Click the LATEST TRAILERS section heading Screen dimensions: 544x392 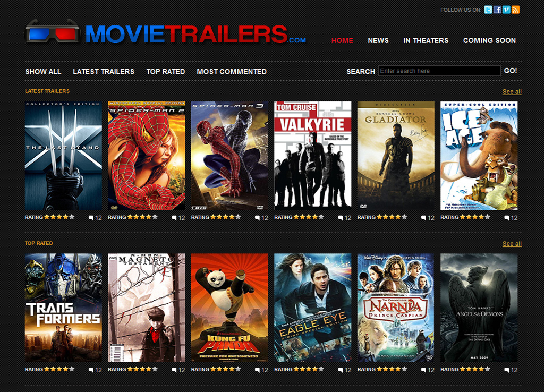(47, 91)
